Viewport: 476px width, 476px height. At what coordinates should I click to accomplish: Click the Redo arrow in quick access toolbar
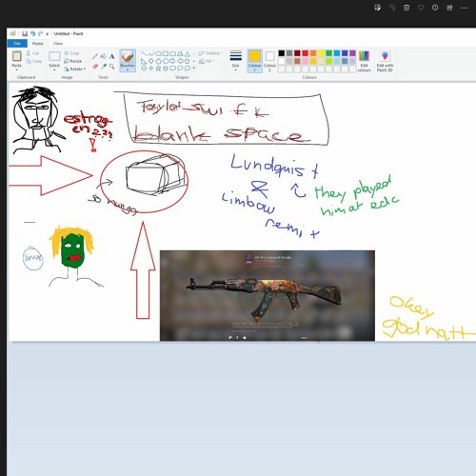pos(40,33)
